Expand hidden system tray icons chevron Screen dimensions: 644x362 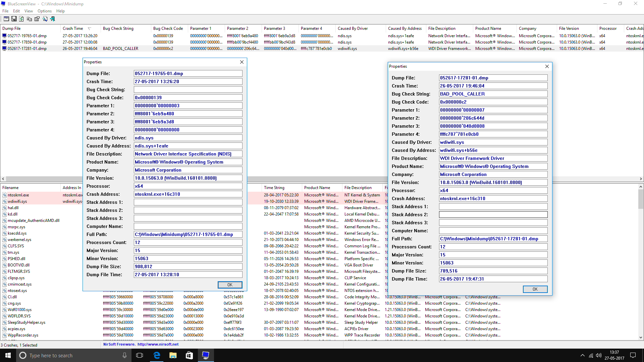[582, 355]
